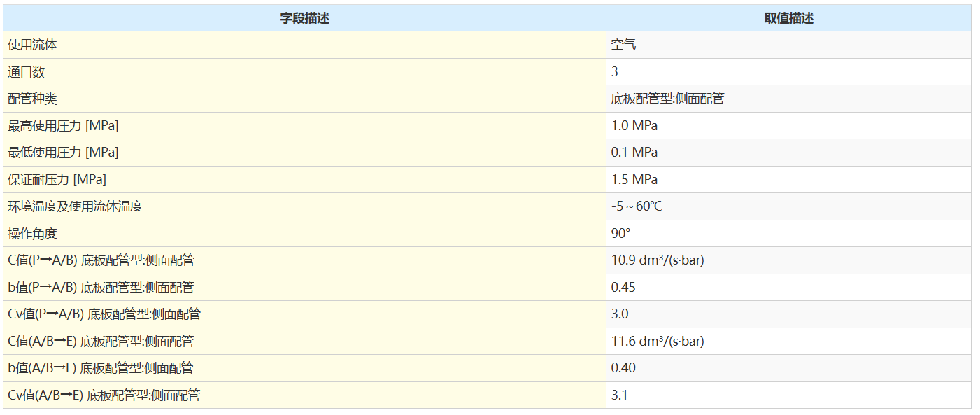This screenshot has width=980, height=415.
Task: Click the 配管种类 field cell
Action: click(32, 99)
